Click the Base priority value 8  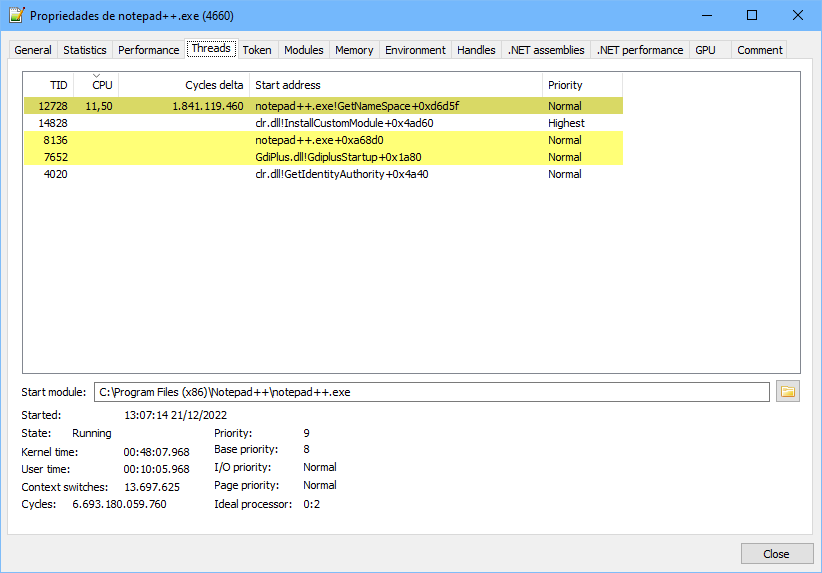pyautogui.click(x=306, y=449)
